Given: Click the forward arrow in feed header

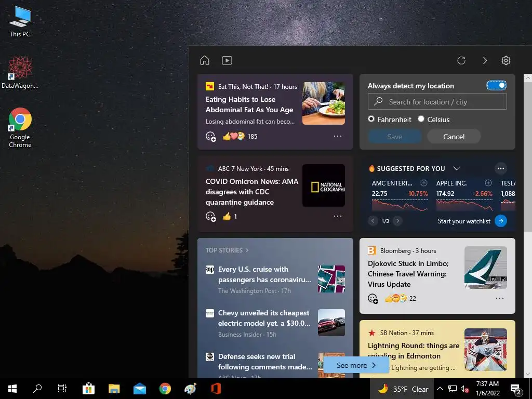Looking at the screenshot, I should 485,60.
